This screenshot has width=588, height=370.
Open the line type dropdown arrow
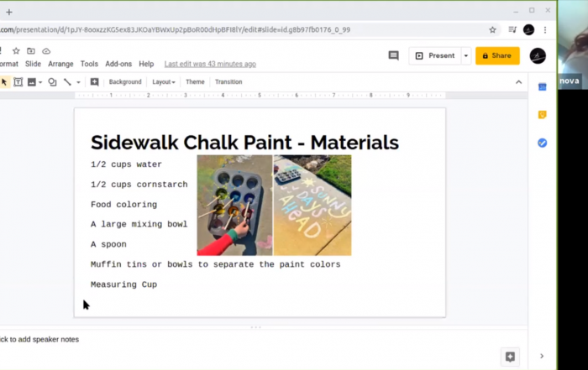(78, 82)
